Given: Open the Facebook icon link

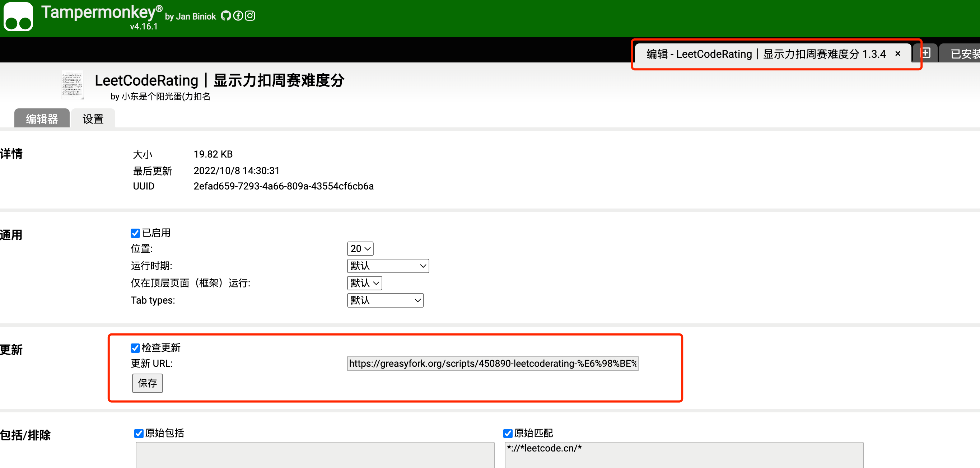Looking at the screenshot, I should 238,15.
